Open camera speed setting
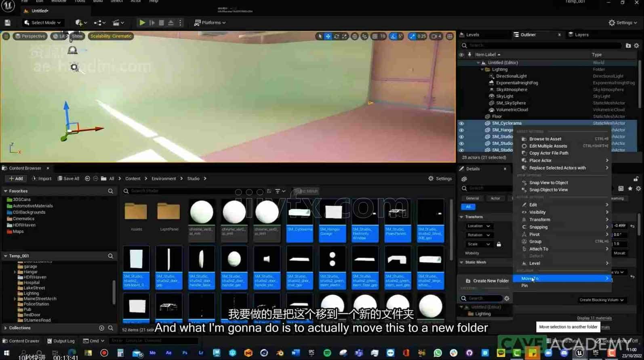The image size is (644, 360). click(436, 36)
